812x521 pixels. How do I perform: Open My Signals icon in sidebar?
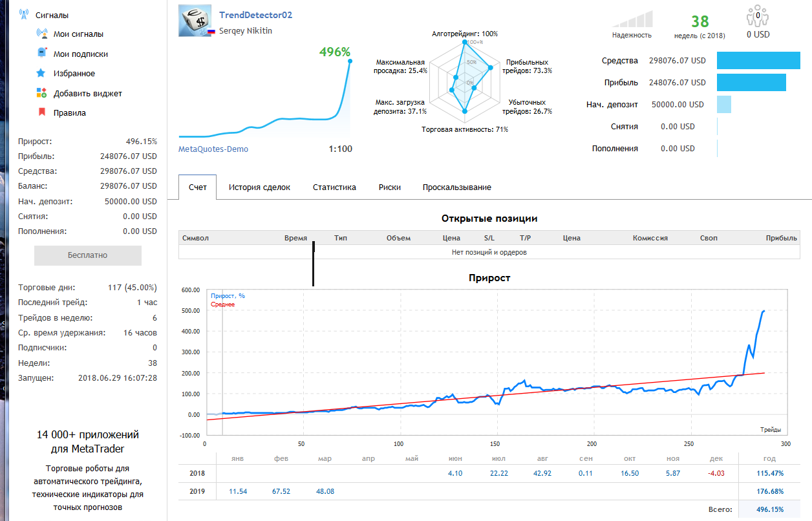41,34
